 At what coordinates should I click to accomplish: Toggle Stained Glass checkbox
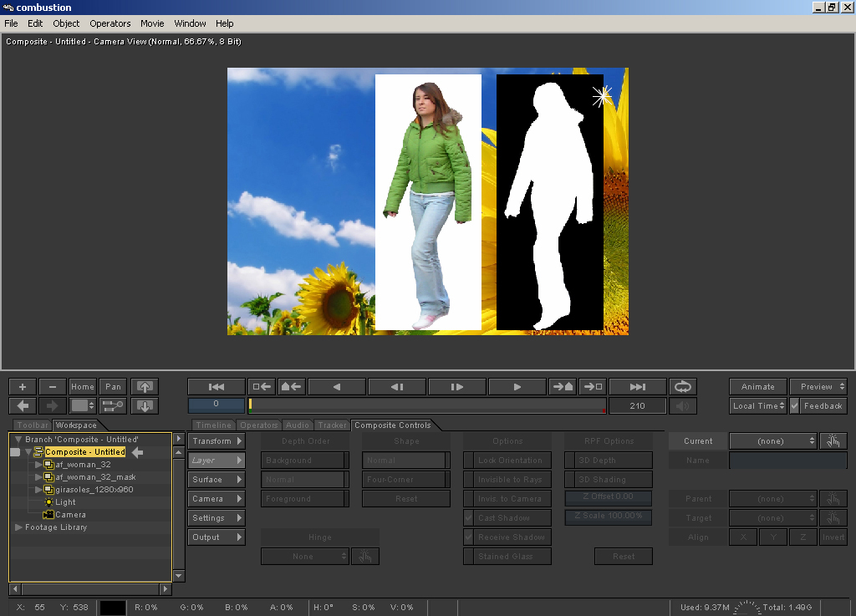[468, 557]
